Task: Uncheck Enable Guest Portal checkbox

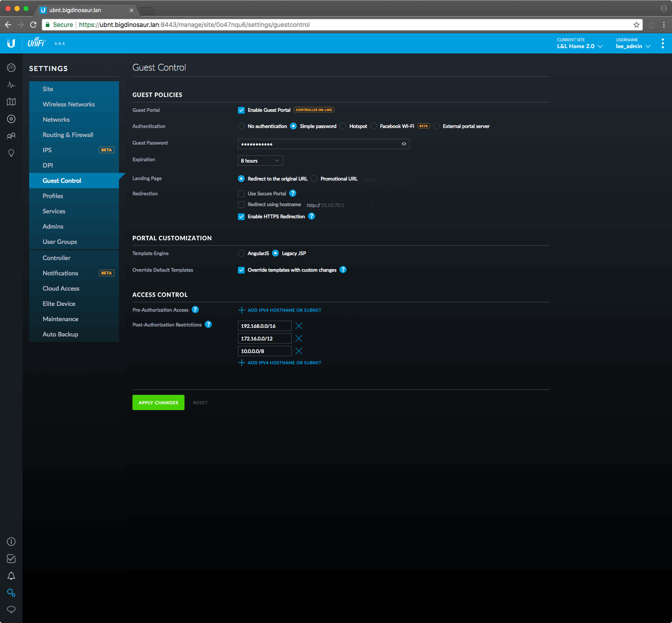Action: coord(242,110)
